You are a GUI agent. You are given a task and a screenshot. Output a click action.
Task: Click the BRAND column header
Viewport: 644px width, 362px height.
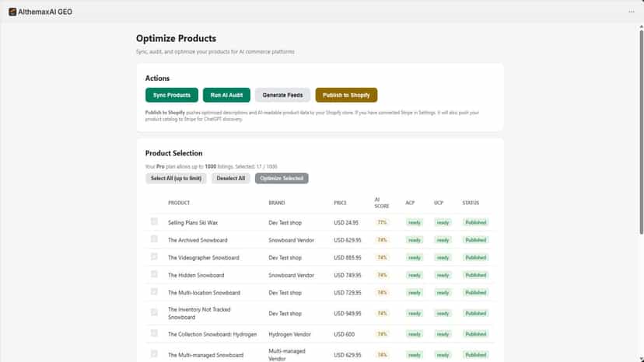point(276,203)
